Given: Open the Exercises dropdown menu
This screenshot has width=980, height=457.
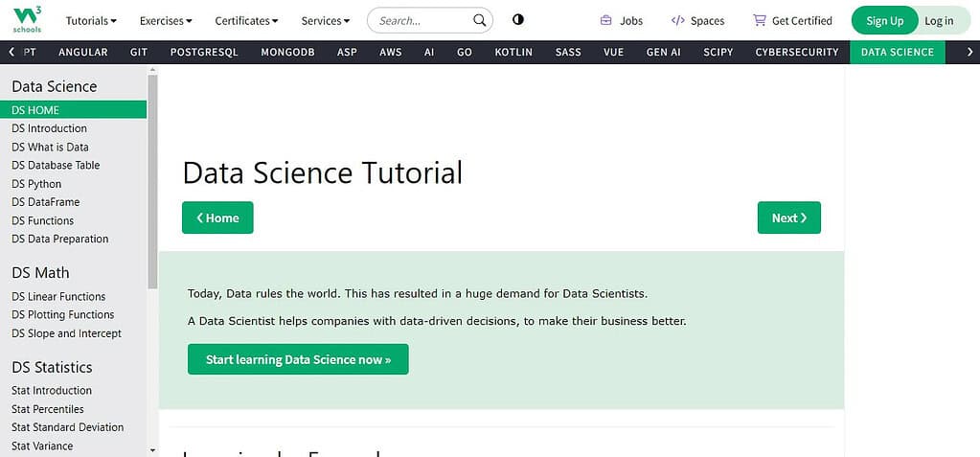Looking at the screenshot, I should [x=166, y=21].
